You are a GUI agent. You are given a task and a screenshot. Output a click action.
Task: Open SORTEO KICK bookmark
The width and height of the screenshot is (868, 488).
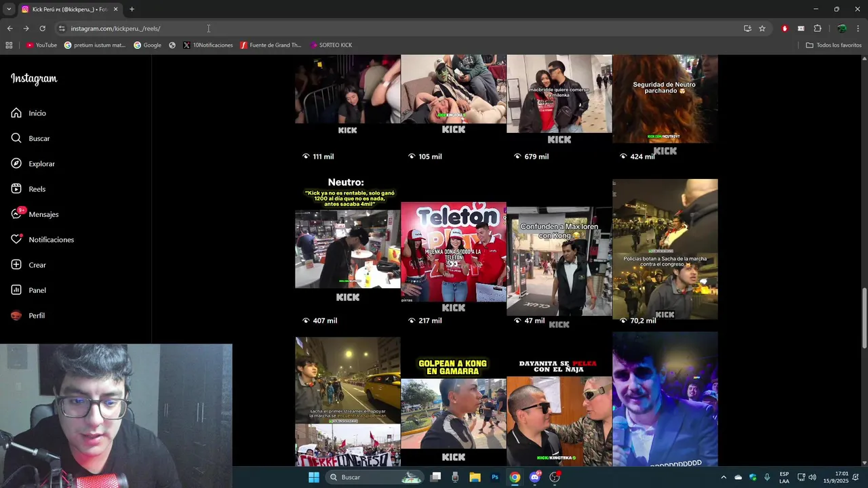(331, 45)
